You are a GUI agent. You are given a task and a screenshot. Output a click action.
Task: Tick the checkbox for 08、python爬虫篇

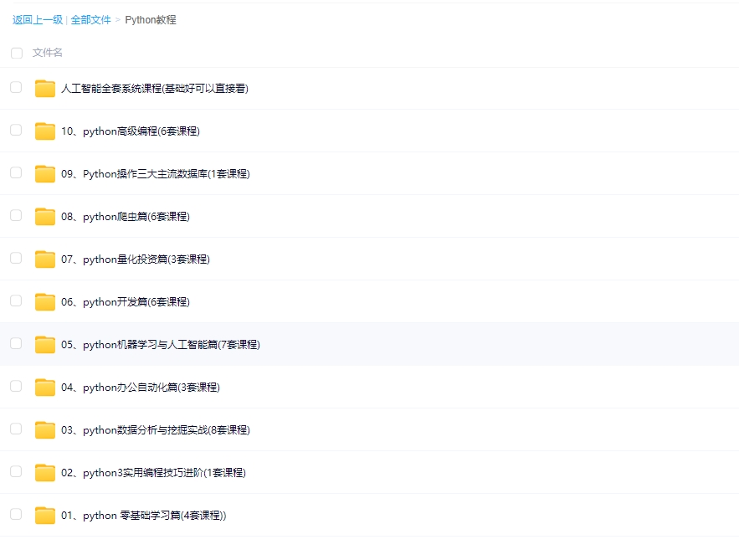(16, 215)
